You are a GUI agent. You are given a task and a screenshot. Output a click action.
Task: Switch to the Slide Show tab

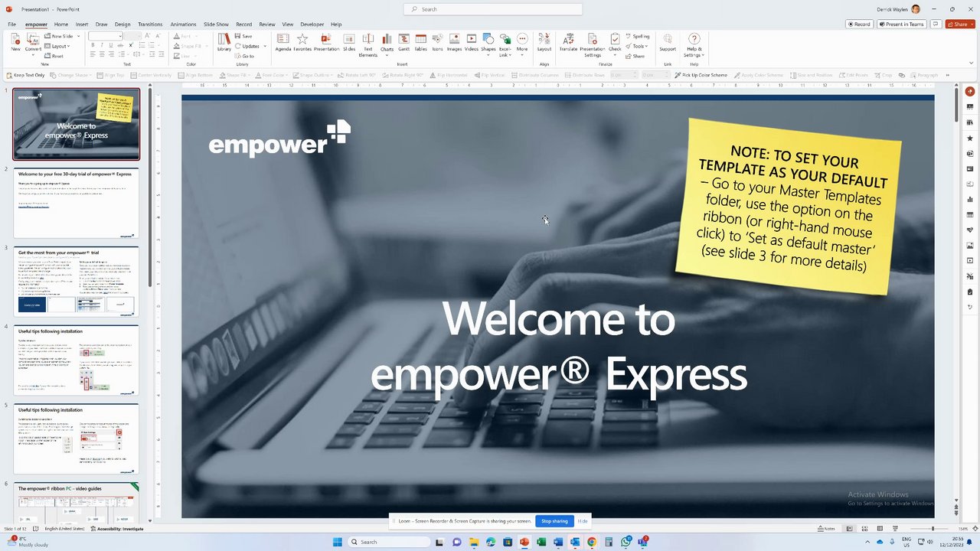(216, 24)
